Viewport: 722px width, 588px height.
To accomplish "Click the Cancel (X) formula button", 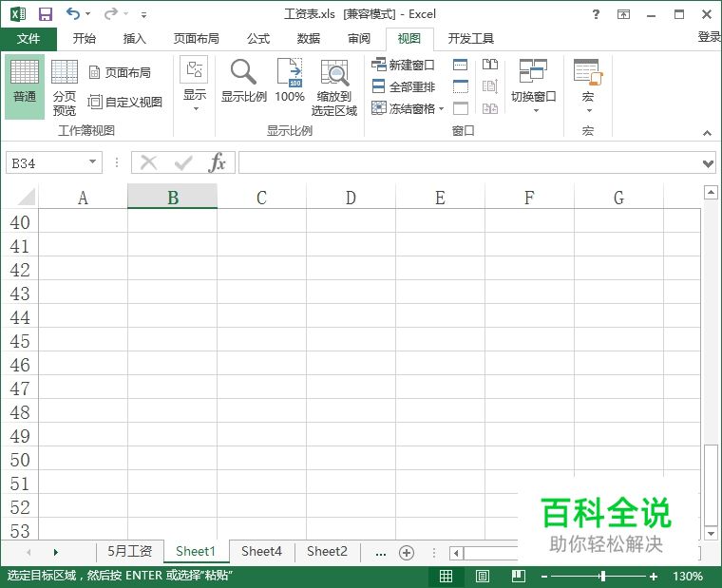I will (x=149, y=162).
